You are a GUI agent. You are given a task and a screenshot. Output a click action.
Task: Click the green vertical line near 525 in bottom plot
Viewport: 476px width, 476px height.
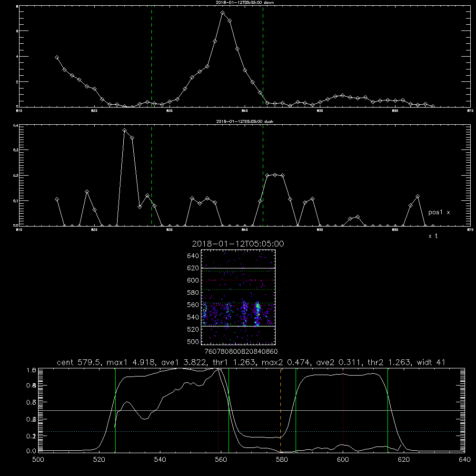[x=115, y=410]
